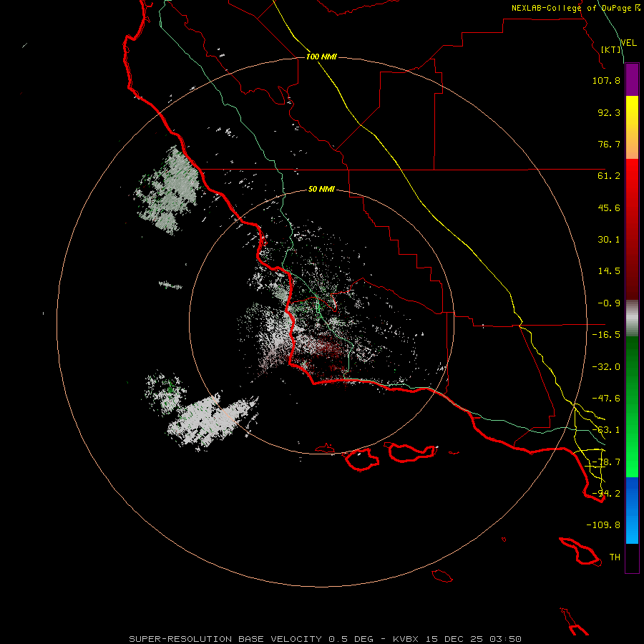Click the 30.1 velocity scale value
The width and height of the screenshot is (644, 644).
(609, 240)
